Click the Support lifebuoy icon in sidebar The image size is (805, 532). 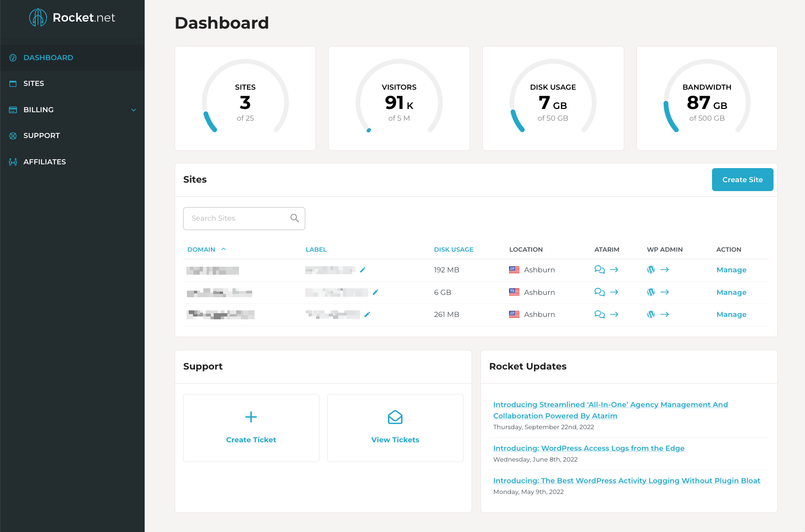pos(13,136)
